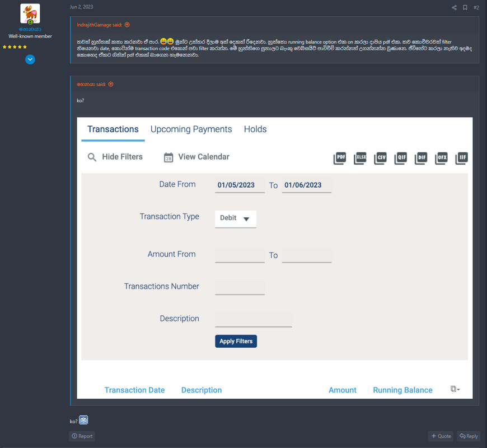Screen dimensions: 487x448
Task: Export transactions as CSV
Action: (x=381, y=158)
